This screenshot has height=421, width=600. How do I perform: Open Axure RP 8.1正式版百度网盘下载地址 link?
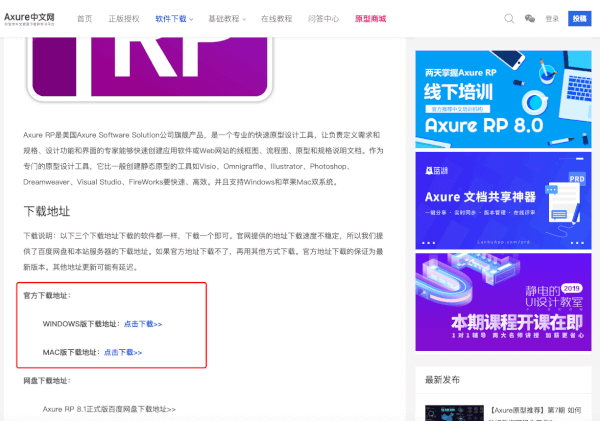tap(109, 409)
